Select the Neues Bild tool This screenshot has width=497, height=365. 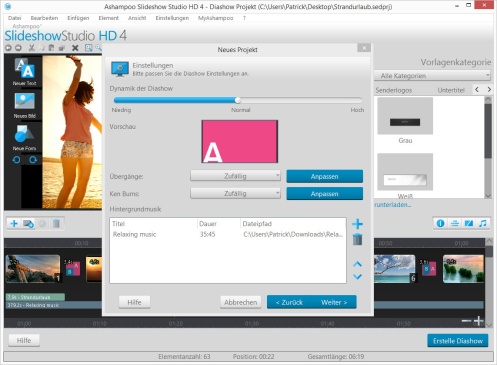[24, 105]
